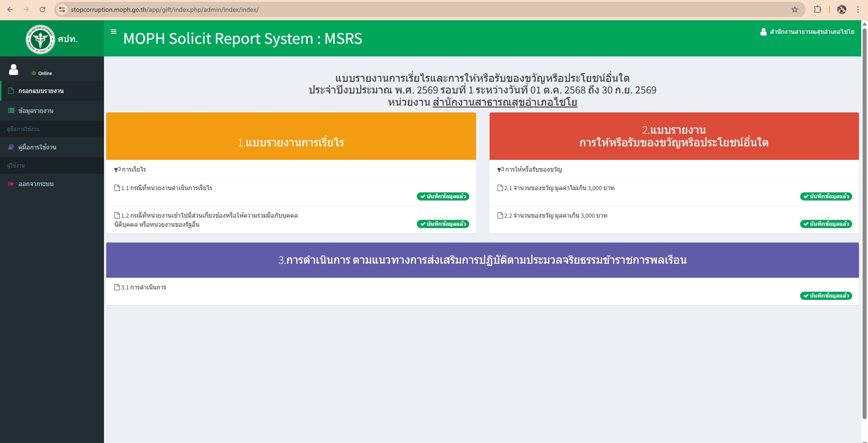This screenshot has height=443, width=868.
Task: Click saved-status badge for item 1.2
Action: (x=443, y=224)
